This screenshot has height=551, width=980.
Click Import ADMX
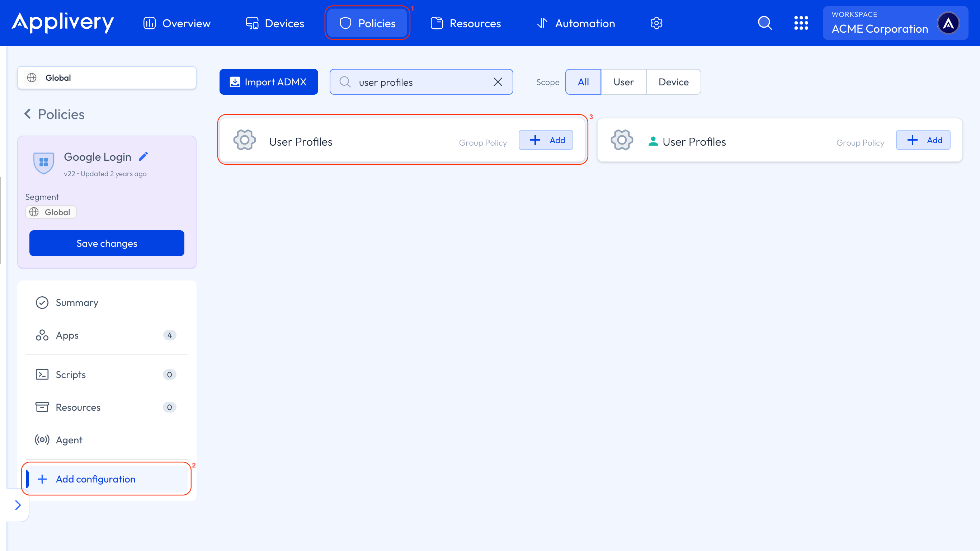tap(269, 81)
